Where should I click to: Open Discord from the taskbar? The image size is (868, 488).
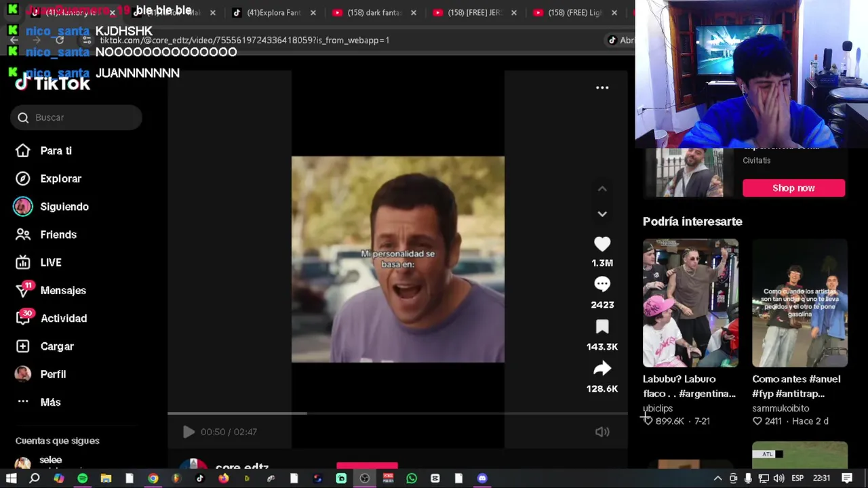[x=482, y=479]
